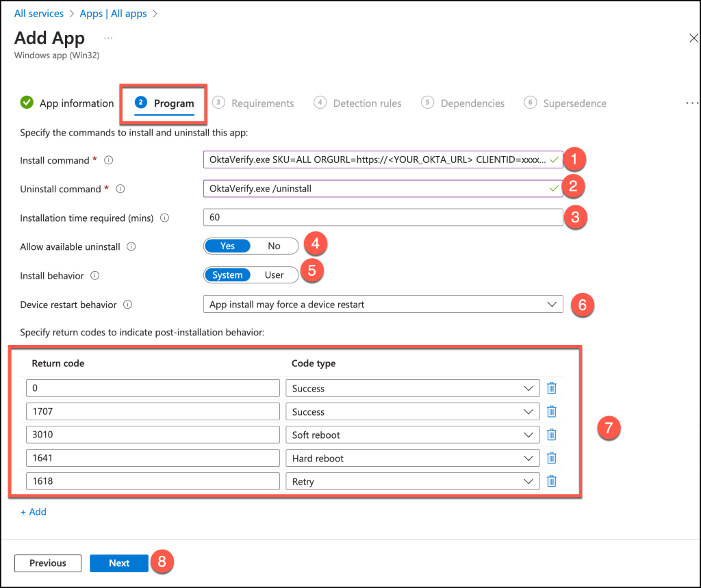Click the Uninstall command input field
This screenshot has width=701, height=588.
tap(376, 188)
